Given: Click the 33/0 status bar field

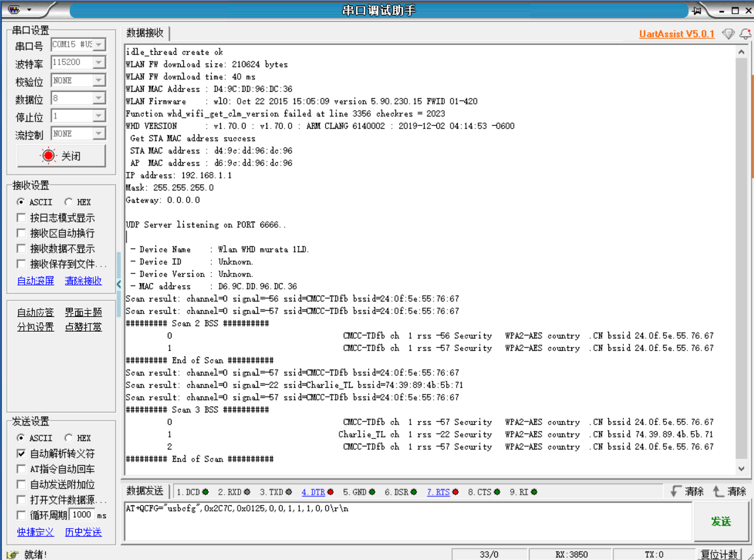Looking at the screenshot, I should (x=489, y=554).
